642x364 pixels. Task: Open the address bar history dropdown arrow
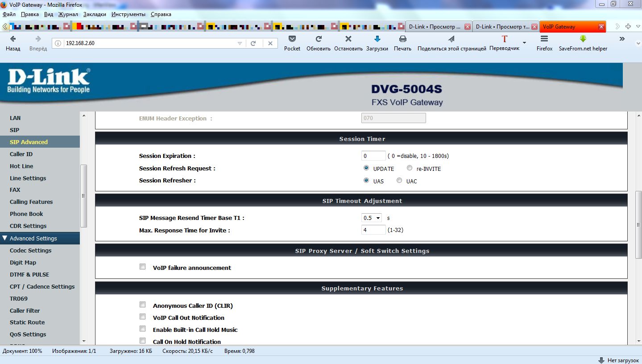[240, 43]
